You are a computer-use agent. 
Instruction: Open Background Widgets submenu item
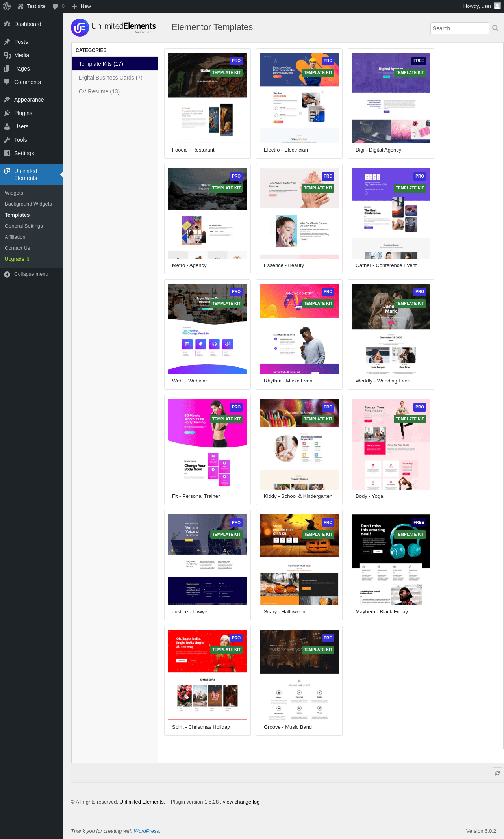click(x=28, y=204)
